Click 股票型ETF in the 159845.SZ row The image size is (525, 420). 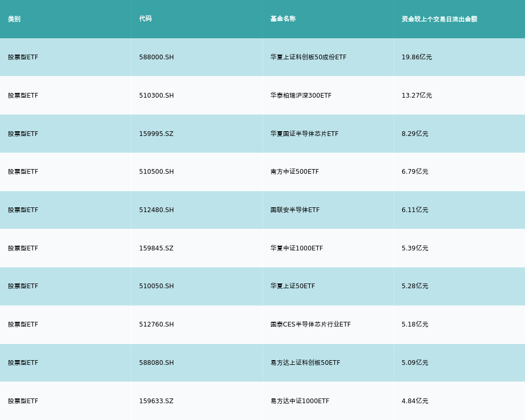[x=23, y=248]
